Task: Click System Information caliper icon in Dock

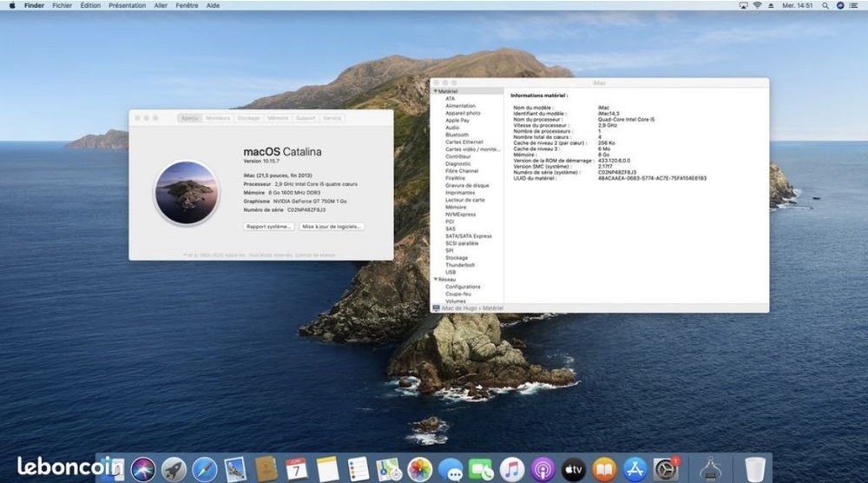Action: [711, 470]
